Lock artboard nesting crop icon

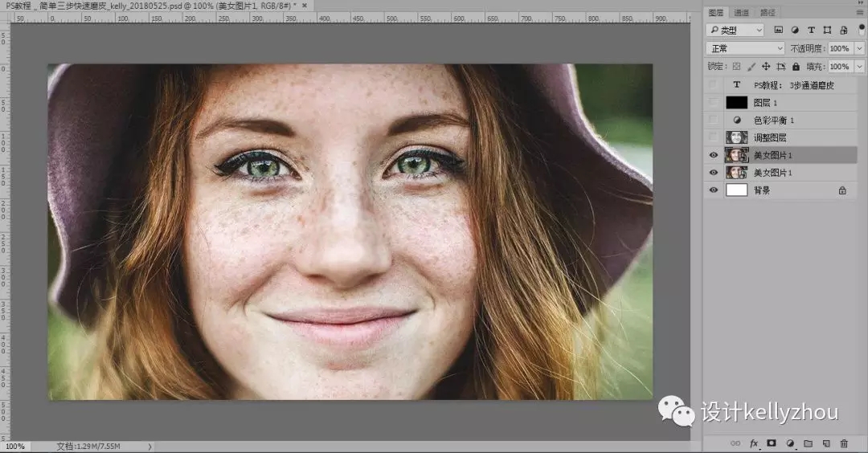pyautogui.click(x=780, y=67)
